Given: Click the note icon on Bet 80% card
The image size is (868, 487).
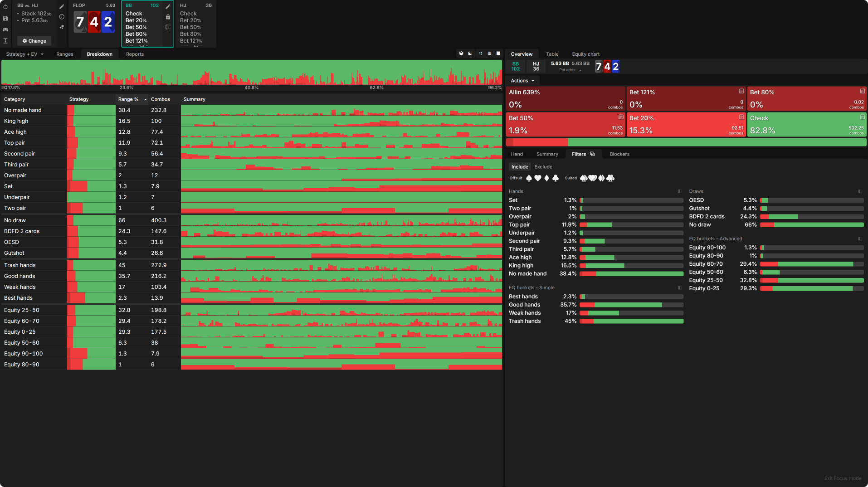Looking at the screenshot, I should [x=862, y=91].
